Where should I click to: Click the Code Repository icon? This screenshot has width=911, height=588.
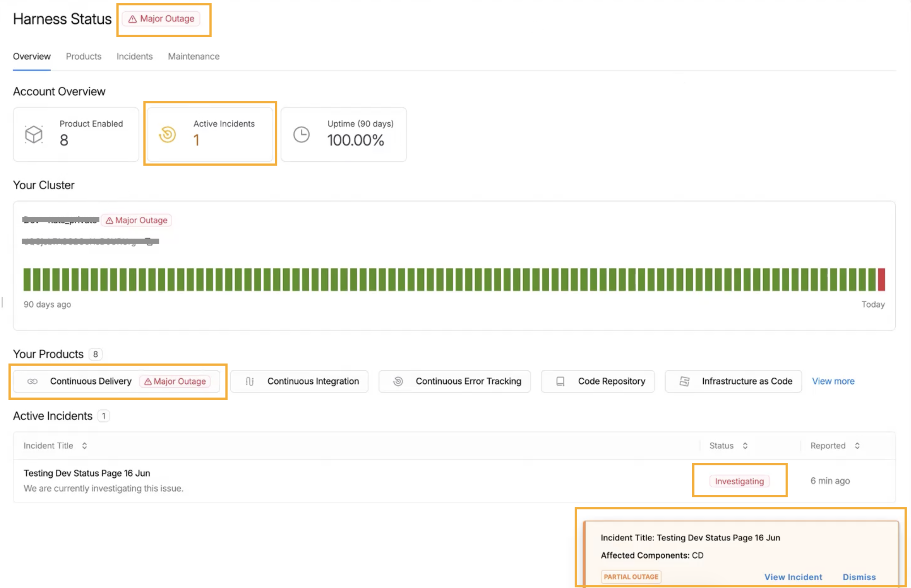[x=560, y=381]
